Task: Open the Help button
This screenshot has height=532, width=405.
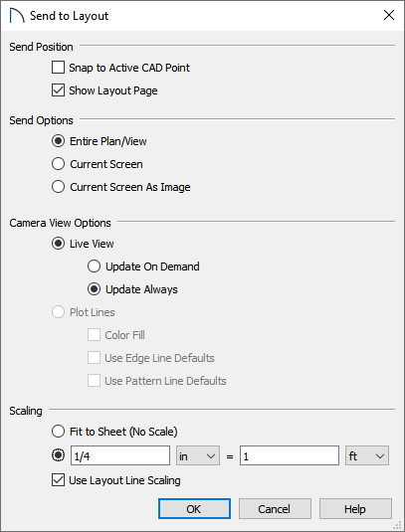Action: tap(355, 508)
